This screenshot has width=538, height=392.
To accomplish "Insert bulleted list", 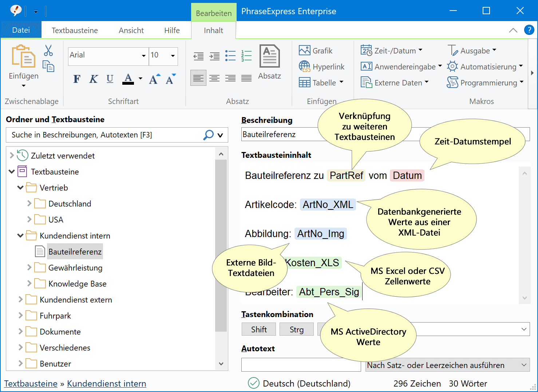I will click(230, 56).
